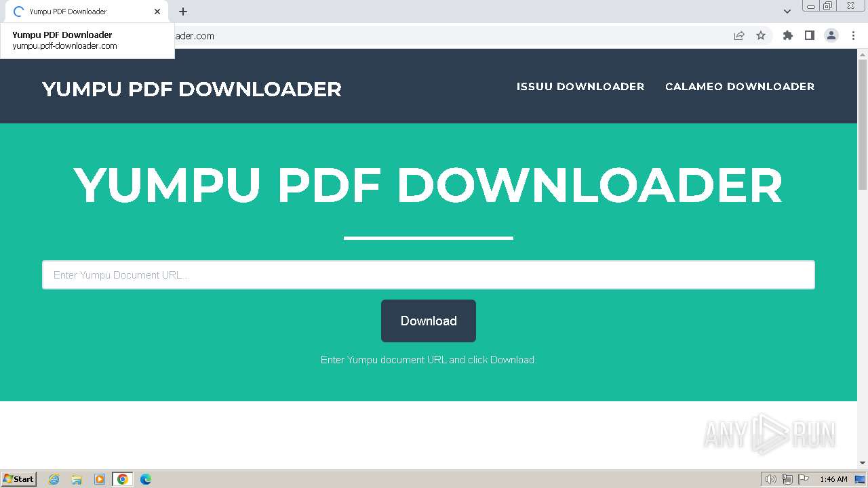
Task: Click the Download button
Action: tap(429, 321)
